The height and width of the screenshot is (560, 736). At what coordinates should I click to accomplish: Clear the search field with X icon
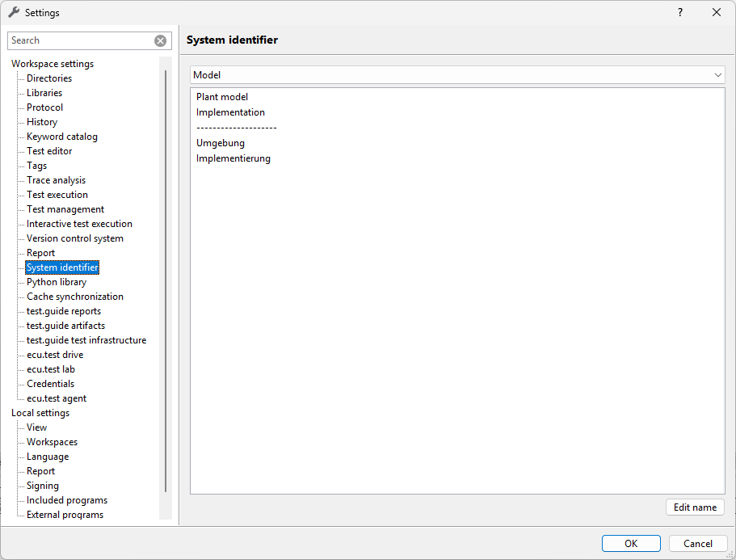160,41
